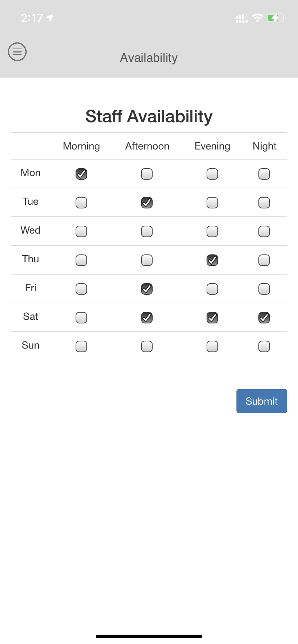Uncheck Saturday Evening availability
298x644 pixels.
212,318
